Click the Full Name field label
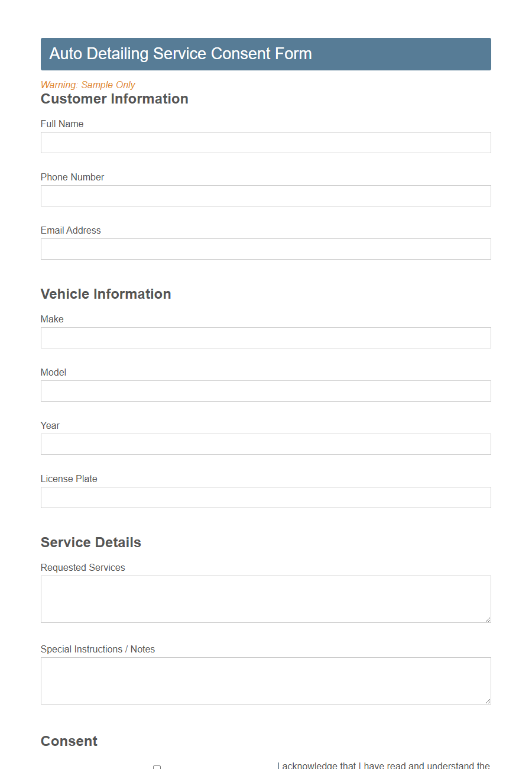The image size is (532, 769). tap(62, 124)
